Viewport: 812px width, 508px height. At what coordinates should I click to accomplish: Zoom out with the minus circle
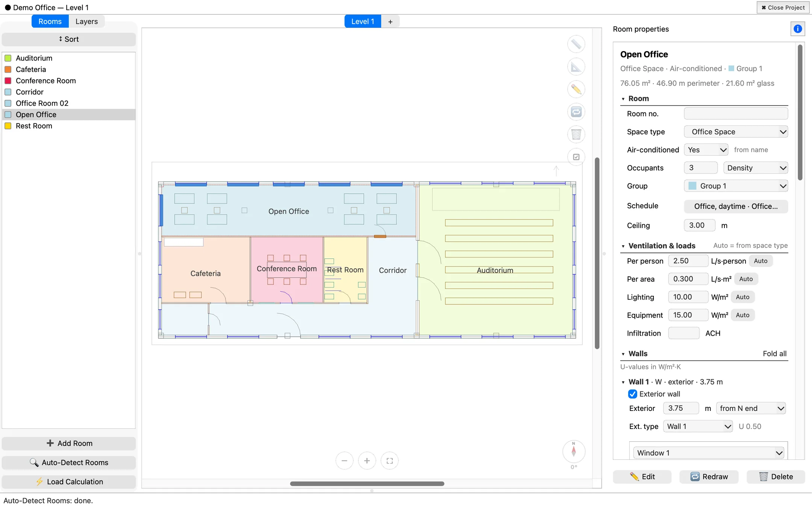coord(344,461)
